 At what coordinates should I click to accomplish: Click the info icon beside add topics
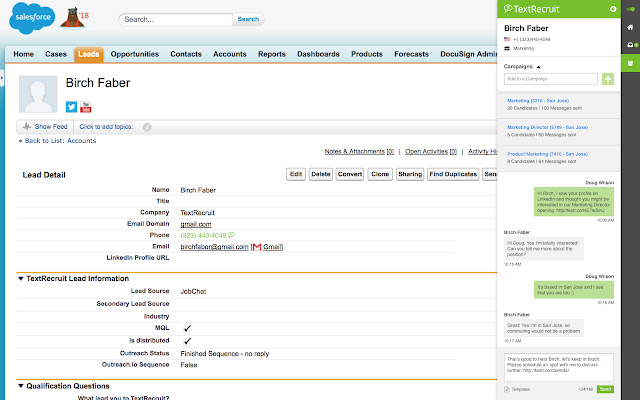[147, 127]
